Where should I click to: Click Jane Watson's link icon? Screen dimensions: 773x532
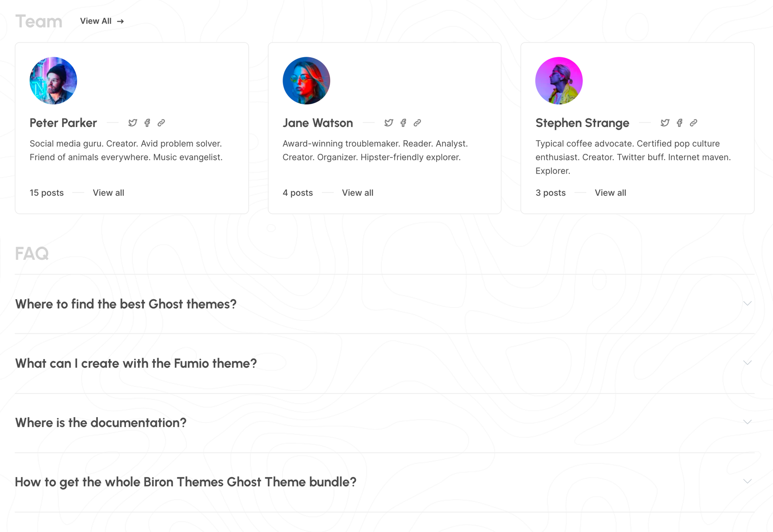(418, 123)
